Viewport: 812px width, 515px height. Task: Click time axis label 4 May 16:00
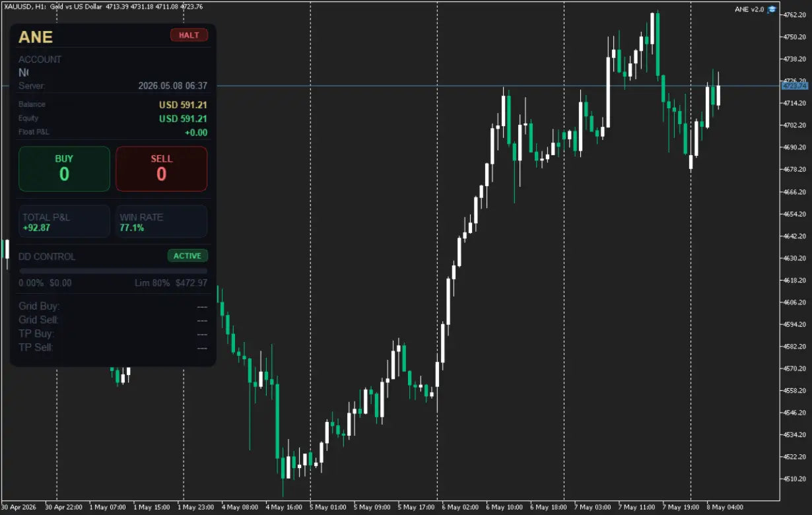(284, 508)
